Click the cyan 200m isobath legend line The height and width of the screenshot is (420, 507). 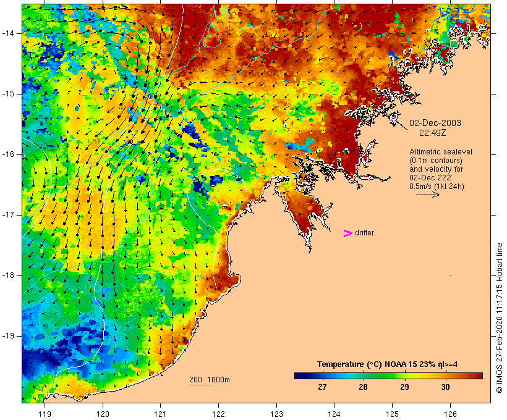[x=200, y=385]
